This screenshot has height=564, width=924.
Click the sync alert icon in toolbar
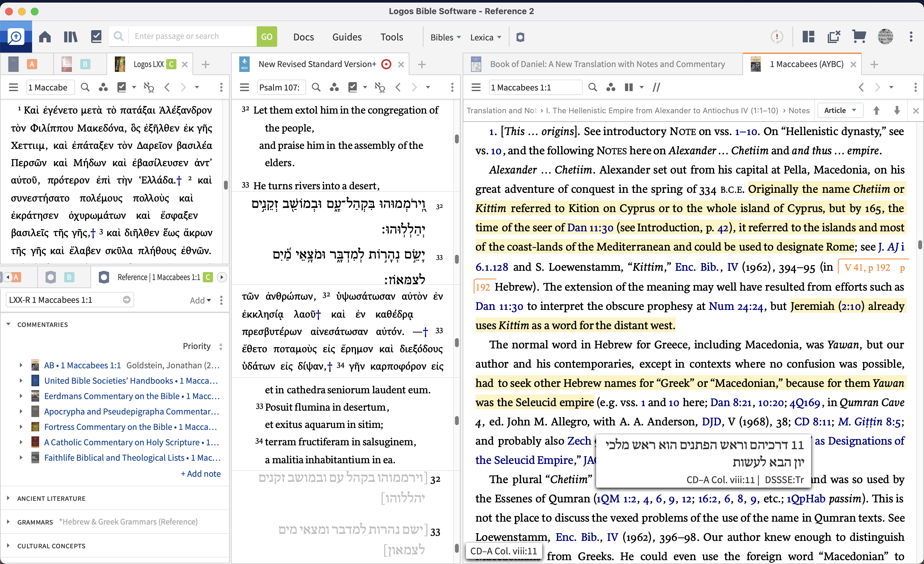pos(777,37)
